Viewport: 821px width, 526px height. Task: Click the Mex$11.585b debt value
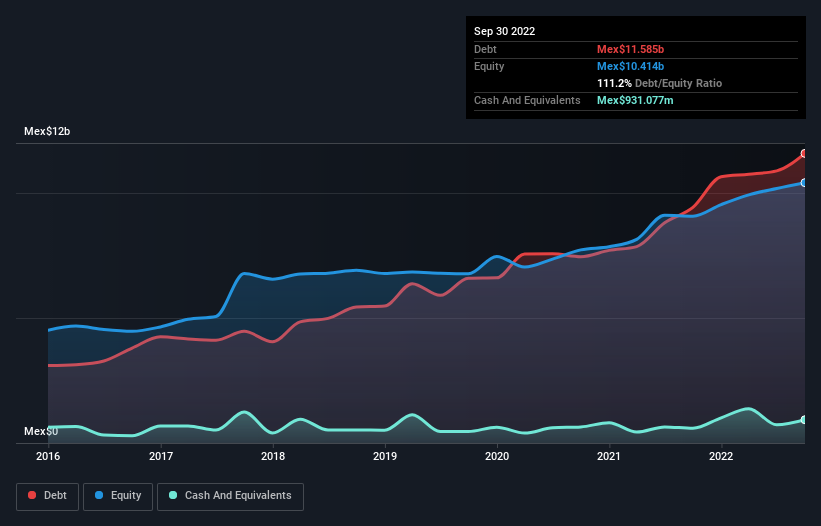[x=630, y=49]
